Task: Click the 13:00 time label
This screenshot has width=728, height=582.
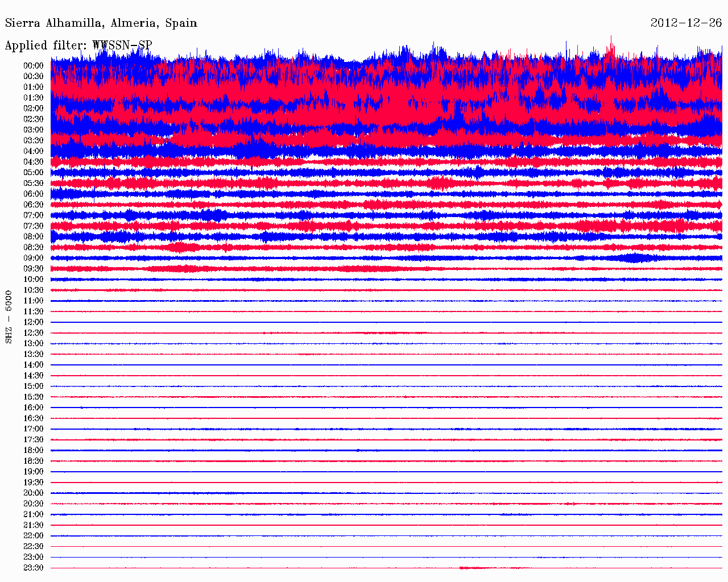Action: tap(34, 344)
